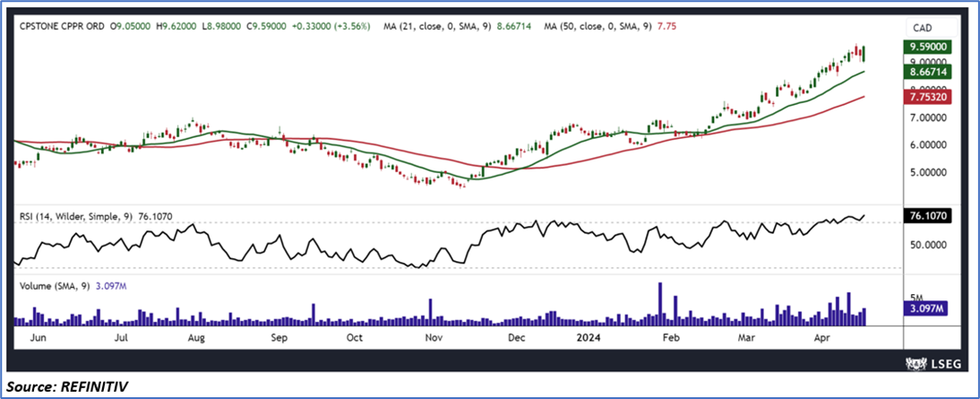Click the 6.00000 price axis label
Viewport: 980px width, 399px height.
coord(928,144)
